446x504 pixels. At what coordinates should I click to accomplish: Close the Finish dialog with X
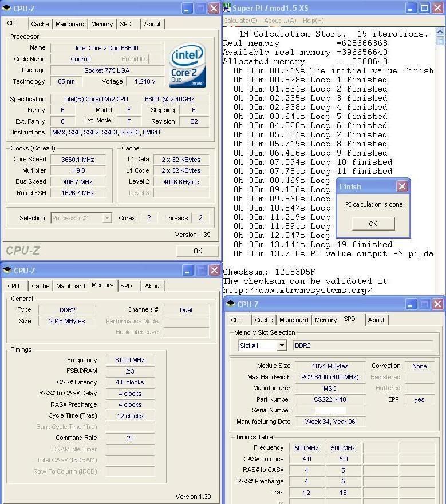click(402, 186)
